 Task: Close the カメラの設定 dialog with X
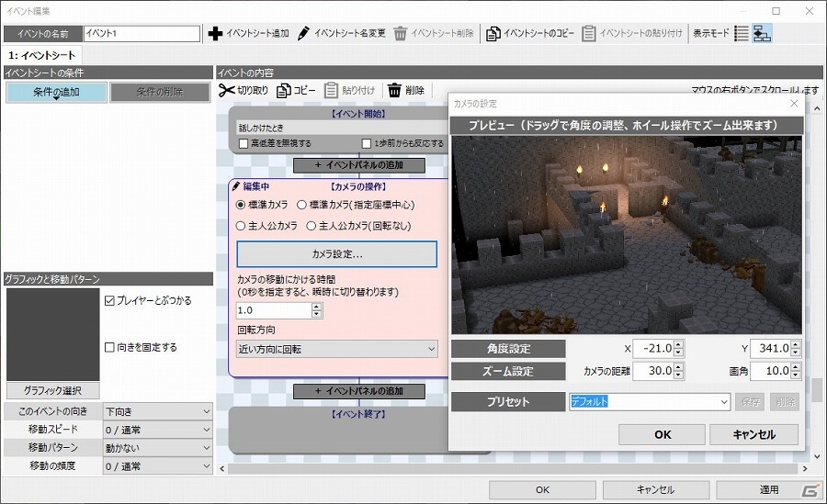(x=794, y=104)
